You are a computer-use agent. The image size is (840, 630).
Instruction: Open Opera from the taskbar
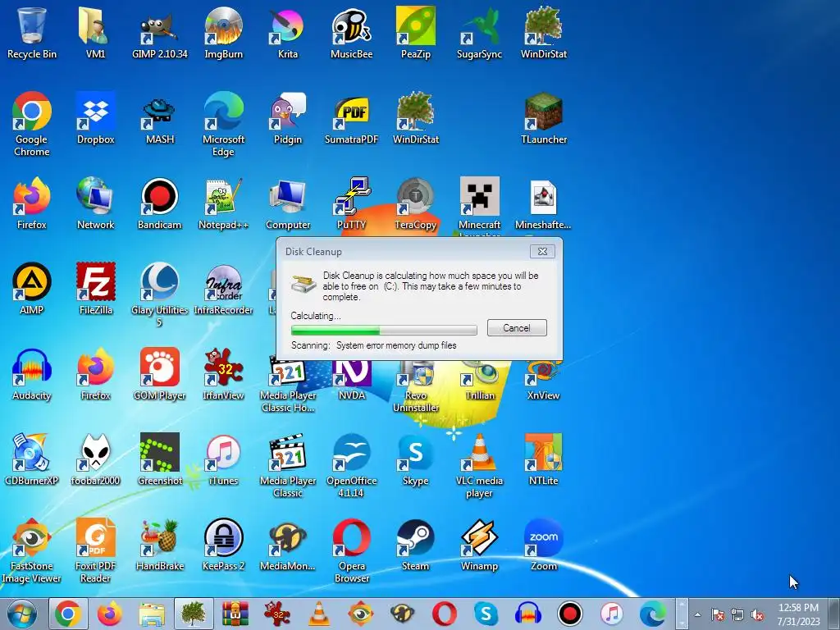pos(444,614)
